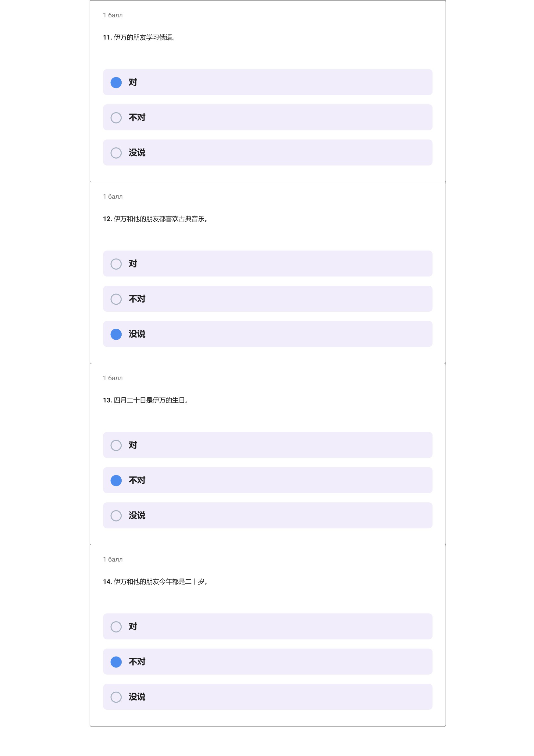Click question 12 text about 古典音乐
This screenshot has height=756, width=534.
click(x=155, y=219)
